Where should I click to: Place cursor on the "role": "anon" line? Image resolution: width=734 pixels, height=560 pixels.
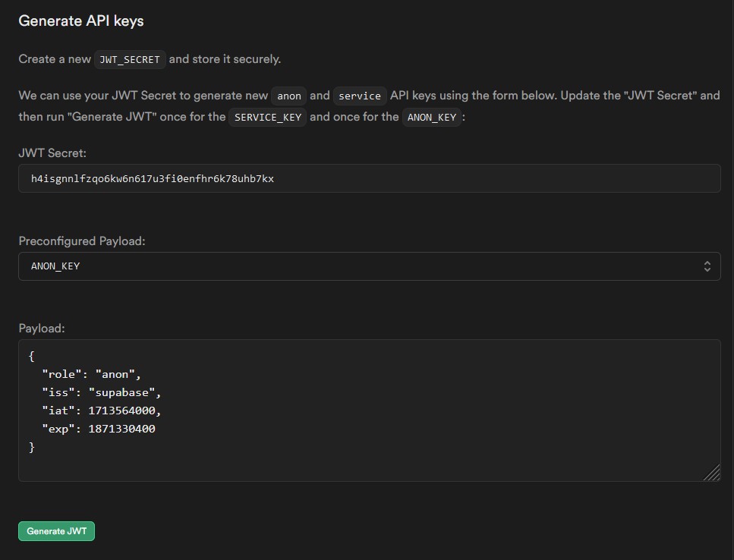[x=91, y=374]
